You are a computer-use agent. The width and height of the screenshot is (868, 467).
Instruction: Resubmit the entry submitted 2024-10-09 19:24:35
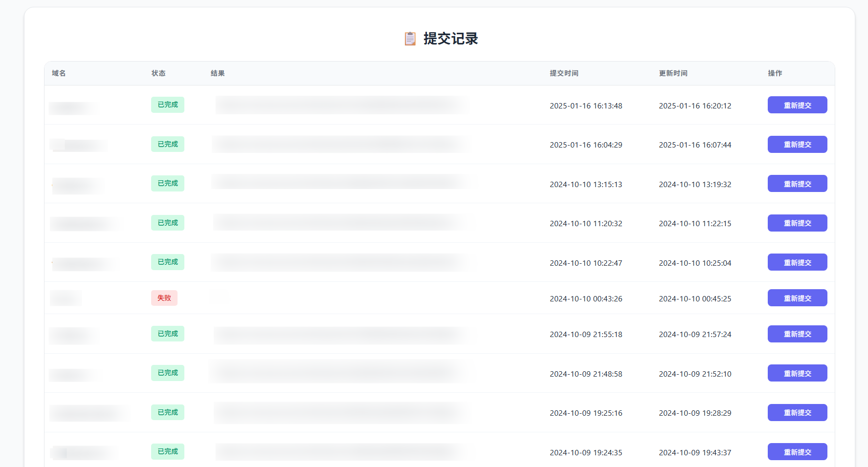click(x=797, y=452)
